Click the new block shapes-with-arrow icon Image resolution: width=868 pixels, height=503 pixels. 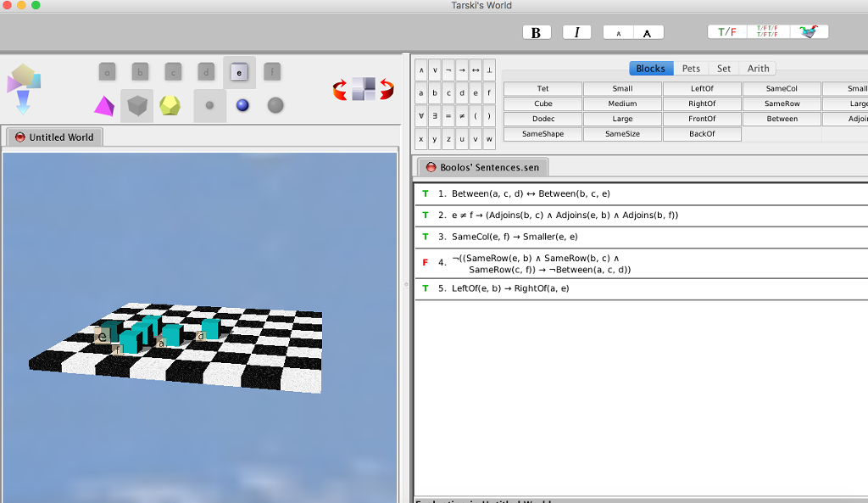pyautogui.click(x=23, y=88)
